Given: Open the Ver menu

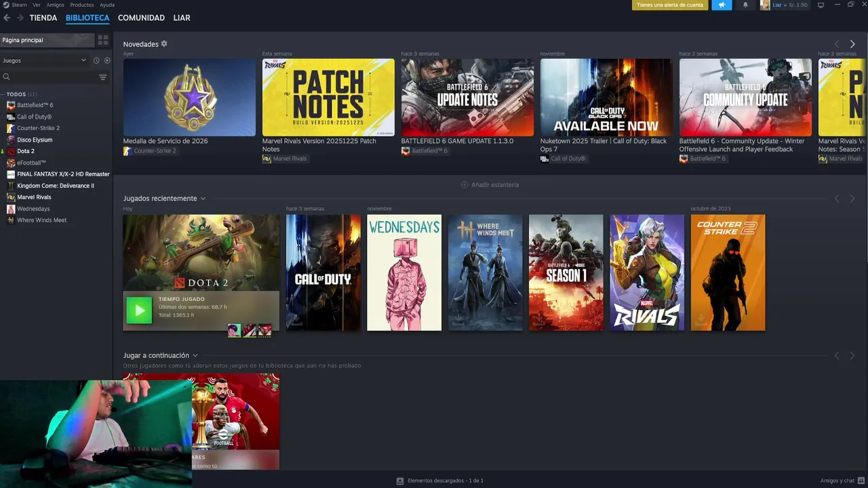Looking at the screenshot, I should (x=37, y=5).
